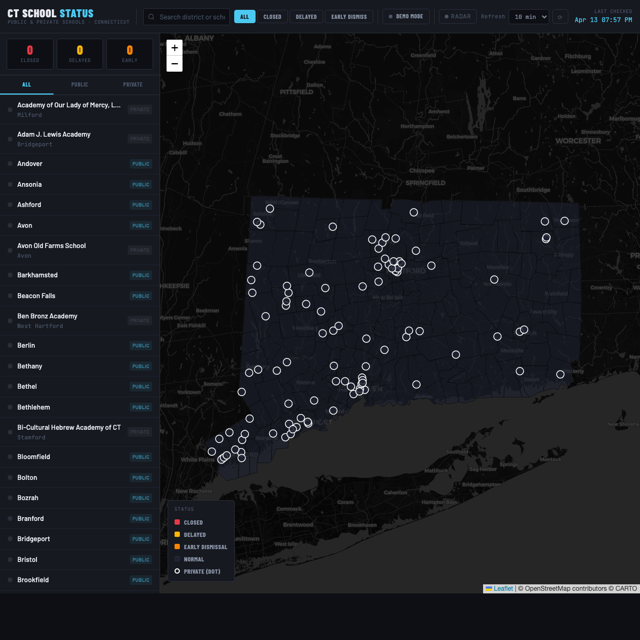Select Ben Bronz Academy
This screenshot has width=640, height=640.
pyautogui.click(x=80, y=320)
